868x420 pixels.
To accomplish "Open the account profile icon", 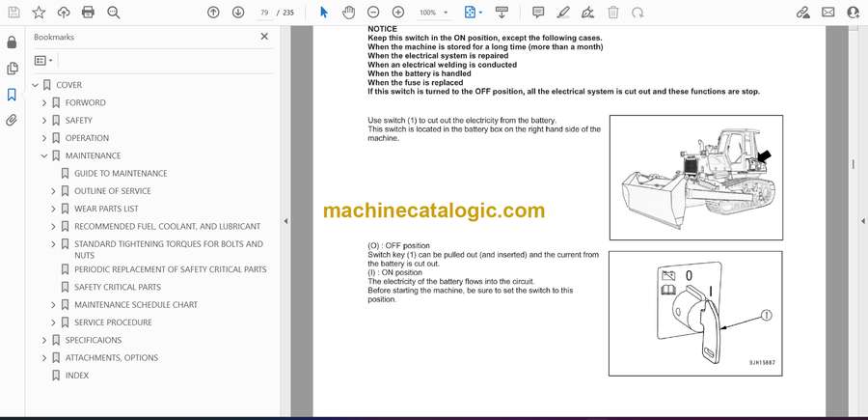I will [x=854, y=13].
